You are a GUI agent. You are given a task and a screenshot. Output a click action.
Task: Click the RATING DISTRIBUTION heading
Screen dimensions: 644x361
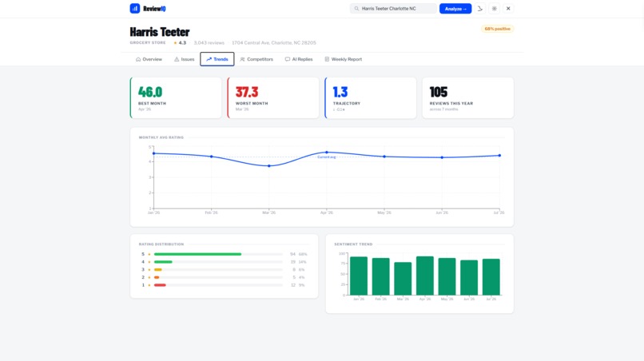coord(161,244)
